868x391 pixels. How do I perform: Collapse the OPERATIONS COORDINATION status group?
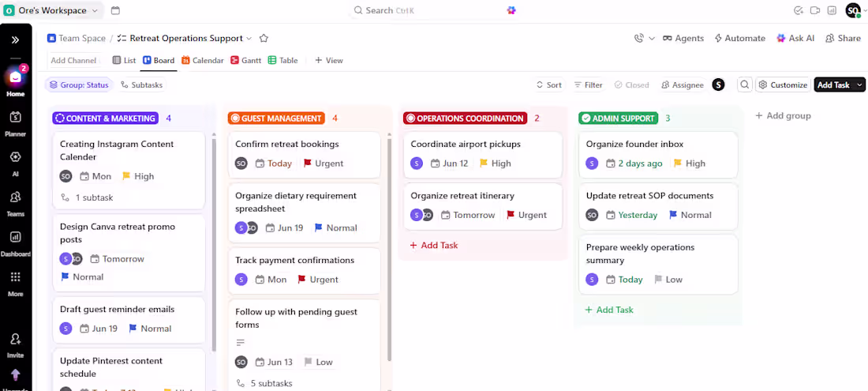[465, 118]
